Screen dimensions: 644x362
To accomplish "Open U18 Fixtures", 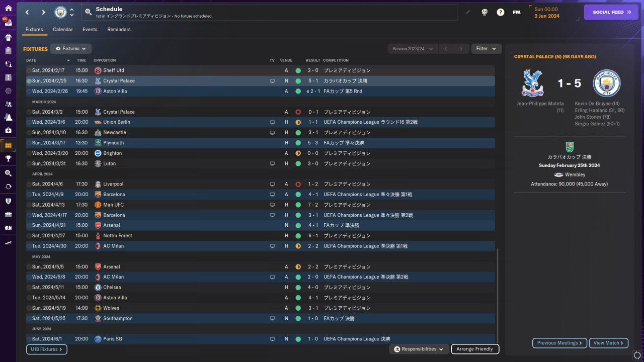I will tap(47, 349).
